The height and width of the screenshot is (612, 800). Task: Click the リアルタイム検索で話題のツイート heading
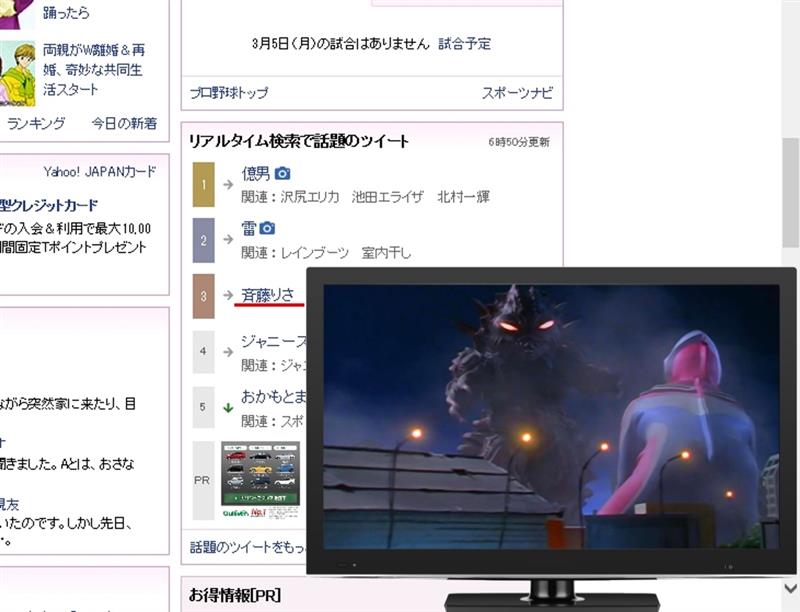pyautogui.click(x=299, y=141)
